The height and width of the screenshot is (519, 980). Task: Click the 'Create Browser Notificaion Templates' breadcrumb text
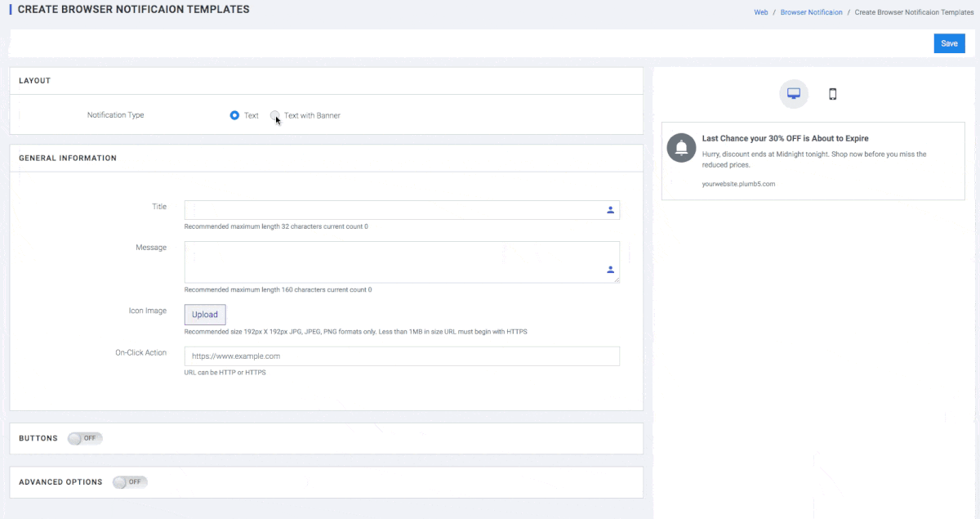[x=914, y=12]
